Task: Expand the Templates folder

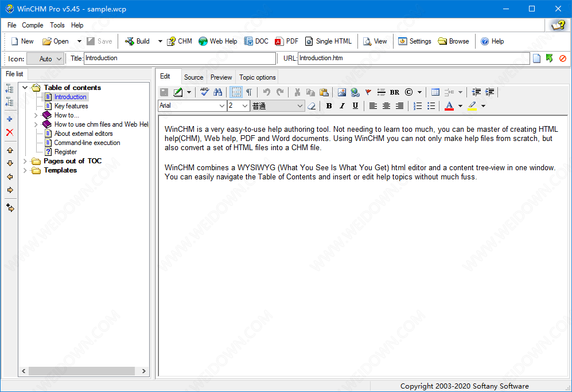Action: 25,170
